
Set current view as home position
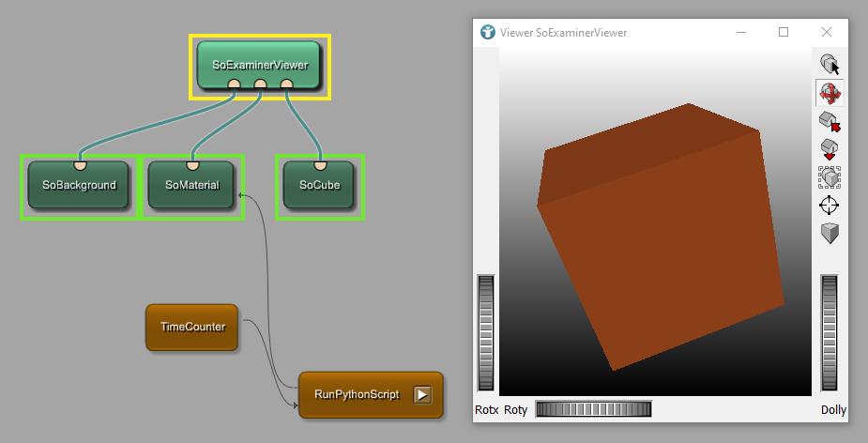click(830, 149)
